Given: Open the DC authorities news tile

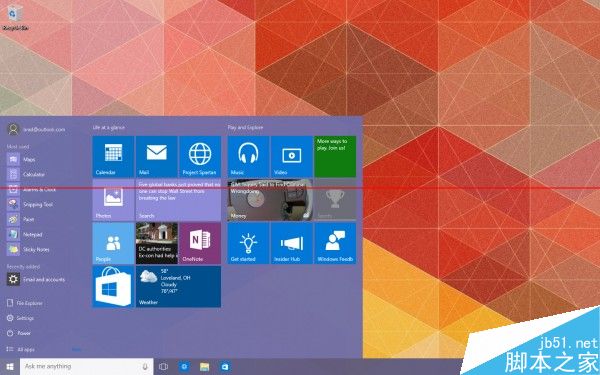Looking at the screenshot, I should [x=157, y=243].
